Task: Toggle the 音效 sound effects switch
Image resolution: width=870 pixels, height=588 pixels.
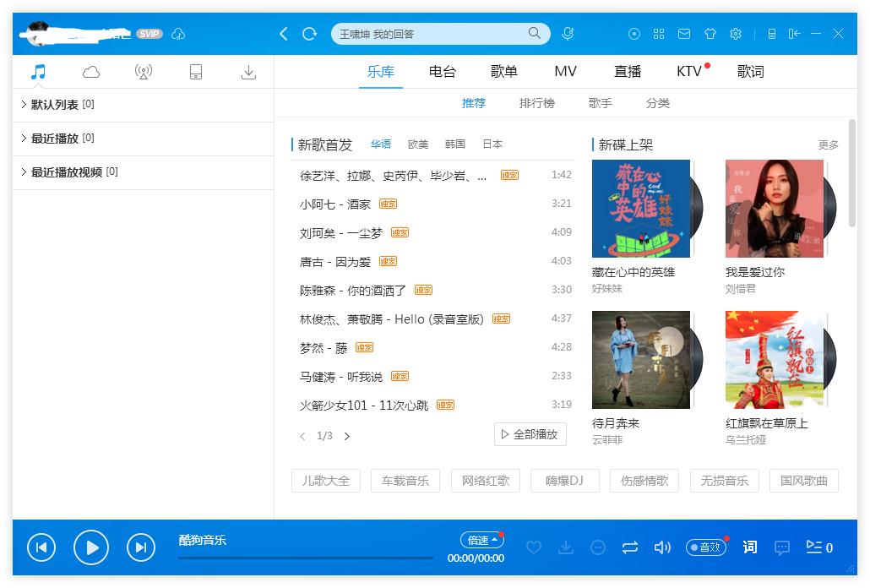Action: click(705, 547)
